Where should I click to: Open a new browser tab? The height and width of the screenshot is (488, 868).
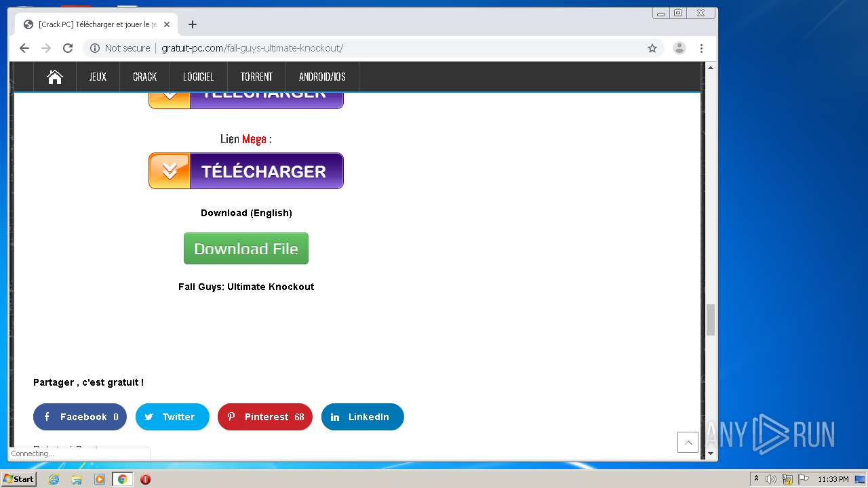click(x=193, y=24)
